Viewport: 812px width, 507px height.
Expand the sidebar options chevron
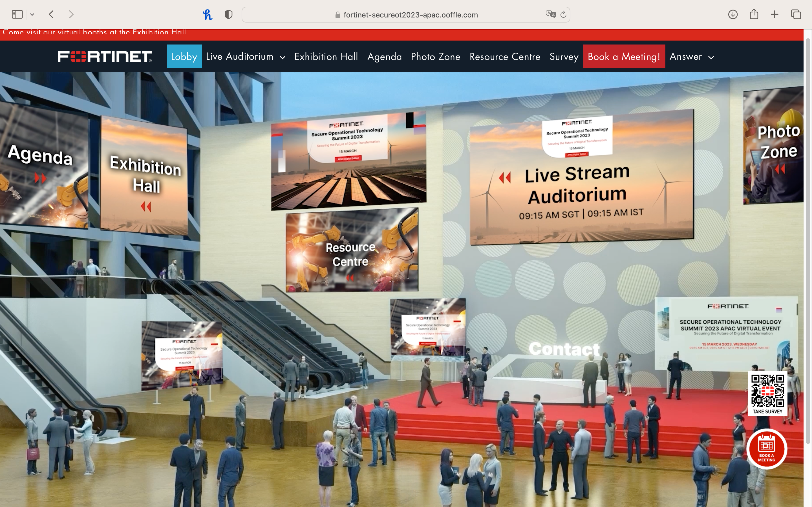[32, 14]
